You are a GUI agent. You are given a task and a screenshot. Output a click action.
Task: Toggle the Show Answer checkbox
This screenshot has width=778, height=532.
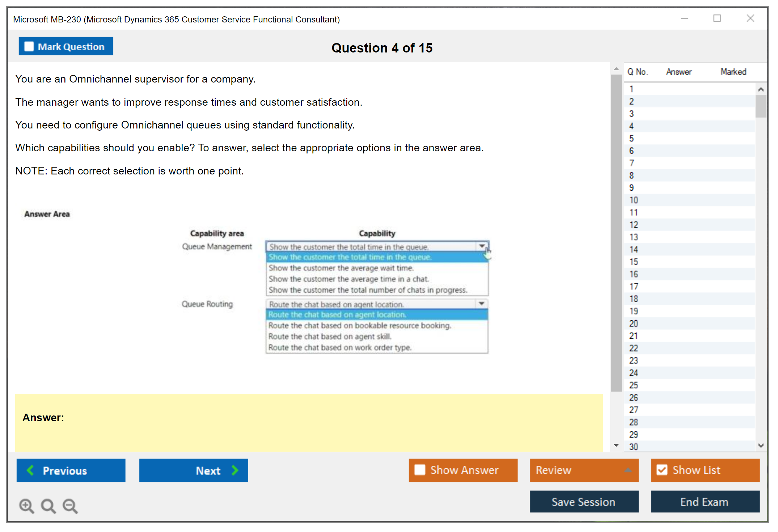[420, 470]
